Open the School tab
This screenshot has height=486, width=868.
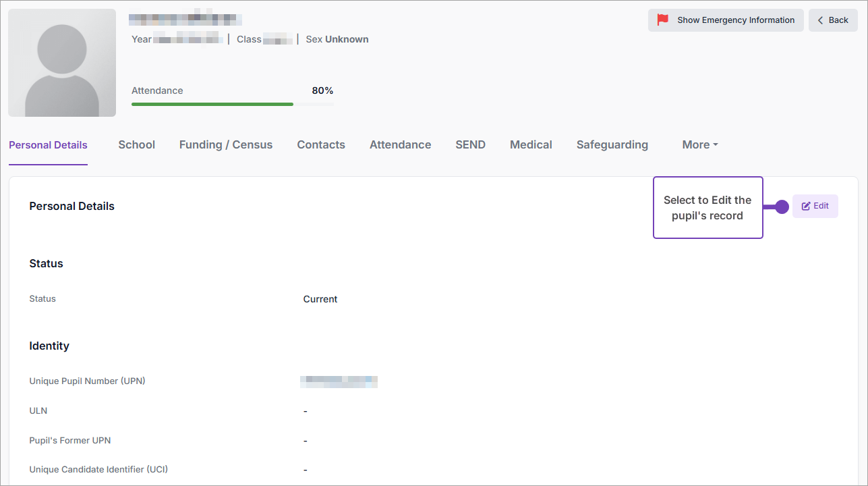136,144
